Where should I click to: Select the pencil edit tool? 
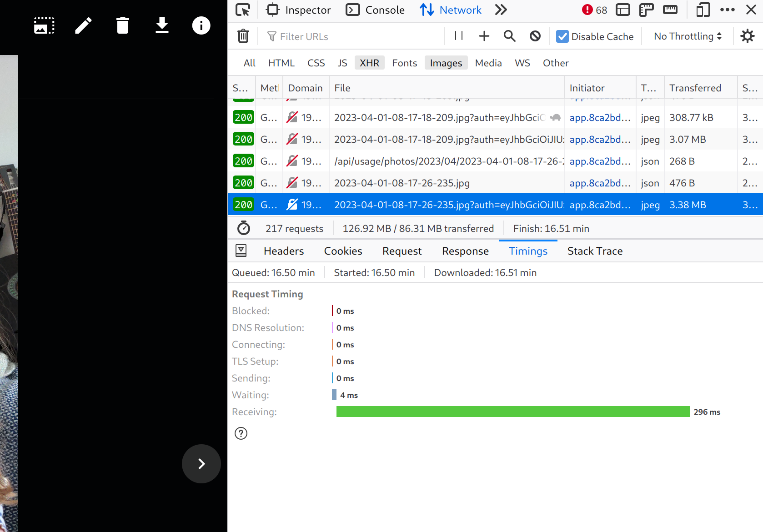pos(83,26)
